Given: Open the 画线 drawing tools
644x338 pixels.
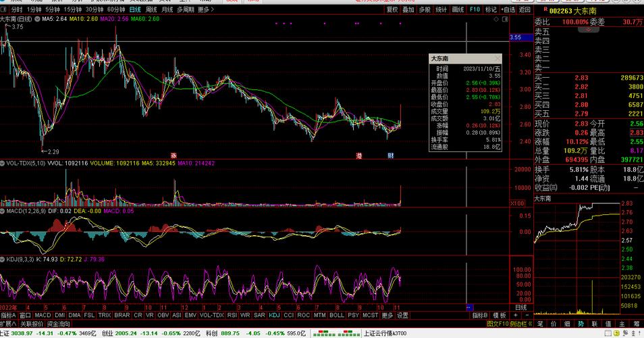Looking at the screenshot, I should [458, 9].
